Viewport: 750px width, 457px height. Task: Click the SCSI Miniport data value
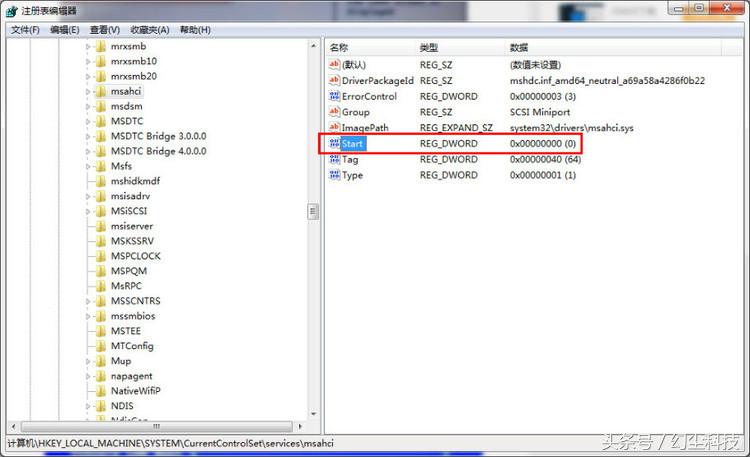[540, 112]
